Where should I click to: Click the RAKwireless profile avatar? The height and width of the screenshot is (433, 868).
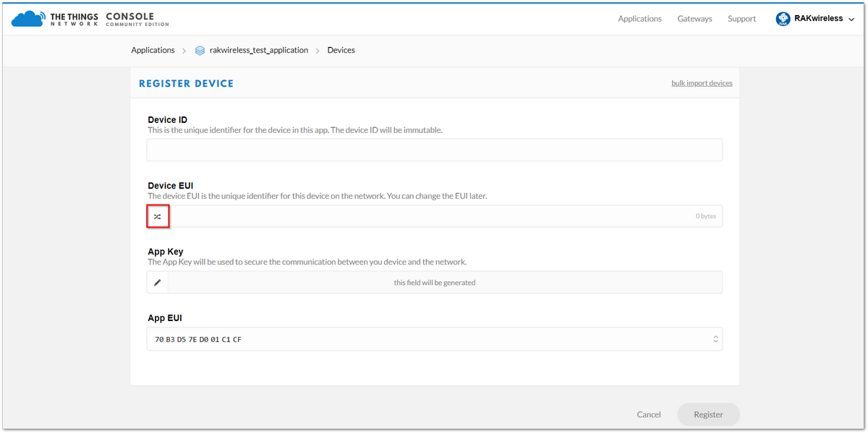pyautogui.click(x=783, y=19)
